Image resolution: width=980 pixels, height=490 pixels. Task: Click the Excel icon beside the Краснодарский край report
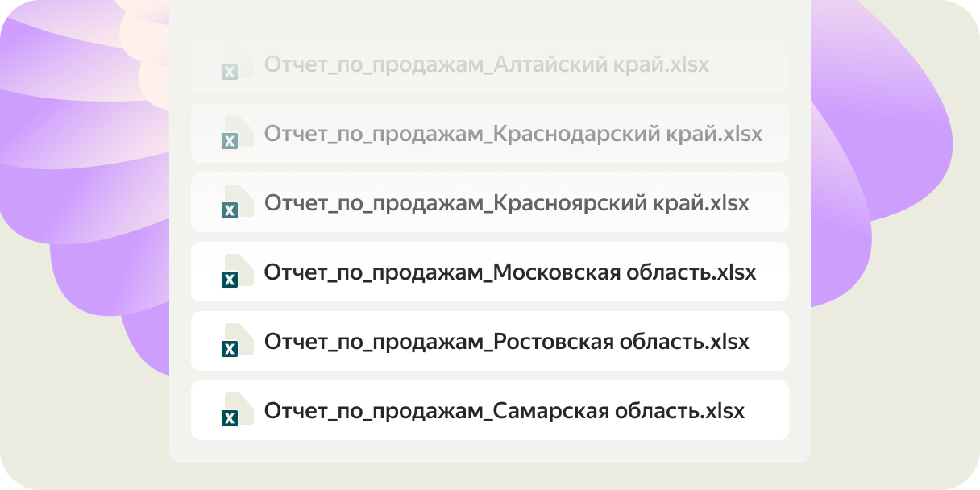(237, 135)
